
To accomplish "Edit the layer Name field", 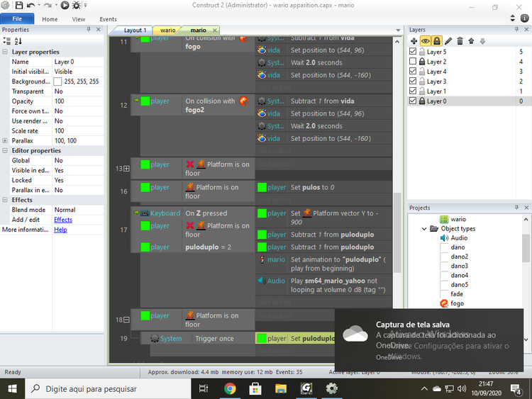I will (78, 62).
